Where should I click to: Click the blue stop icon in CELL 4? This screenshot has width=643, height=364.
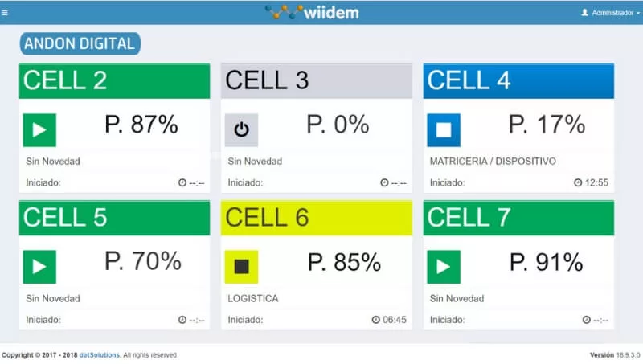tap(444, 129)
